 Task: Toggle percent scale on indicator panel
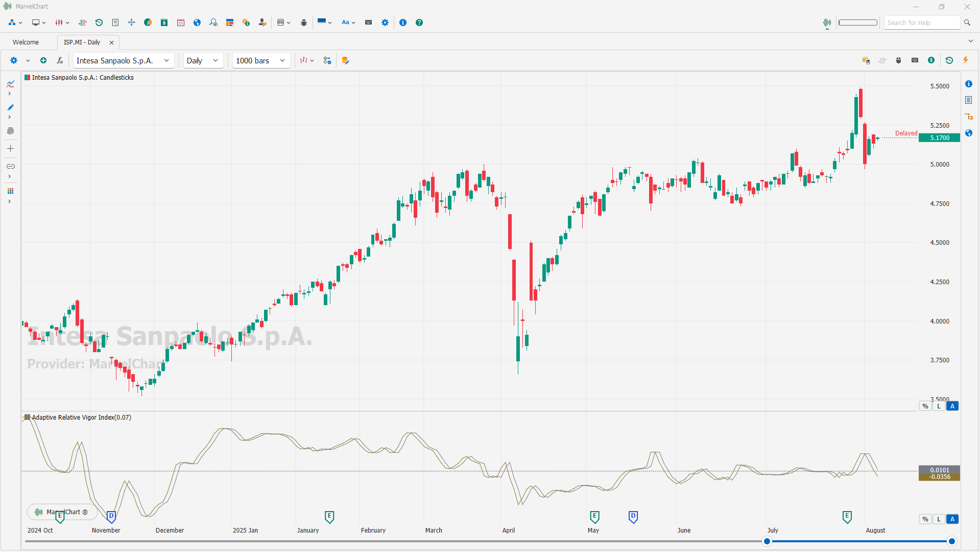[925, 519]
